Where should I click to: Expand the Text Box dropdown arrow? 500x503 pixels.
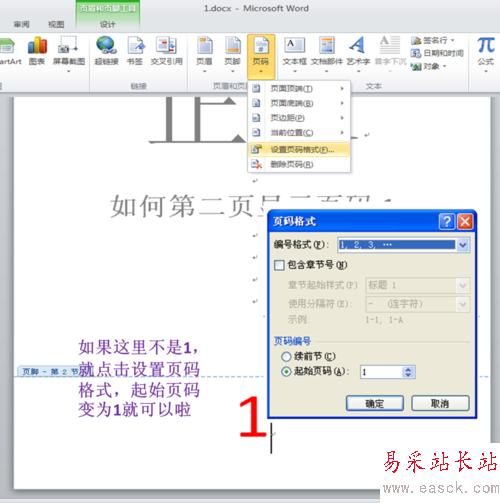click(295, 71)
